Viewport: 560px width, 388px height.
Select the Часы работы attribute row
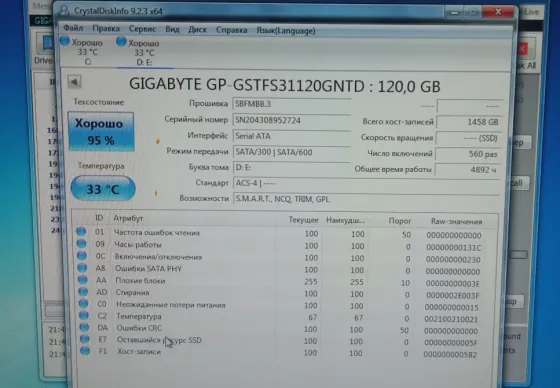[x=284, y=246]
